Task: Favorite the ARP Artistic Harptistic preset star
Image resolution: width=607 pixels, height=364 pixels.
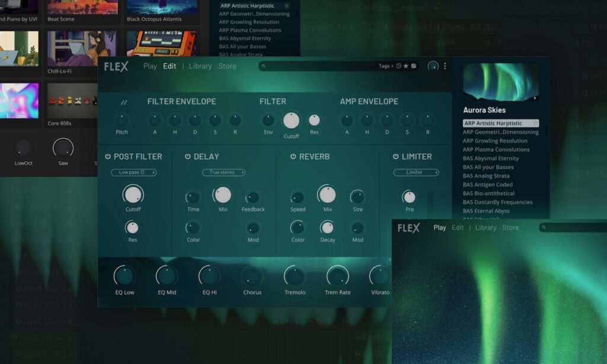Action: 535,123
